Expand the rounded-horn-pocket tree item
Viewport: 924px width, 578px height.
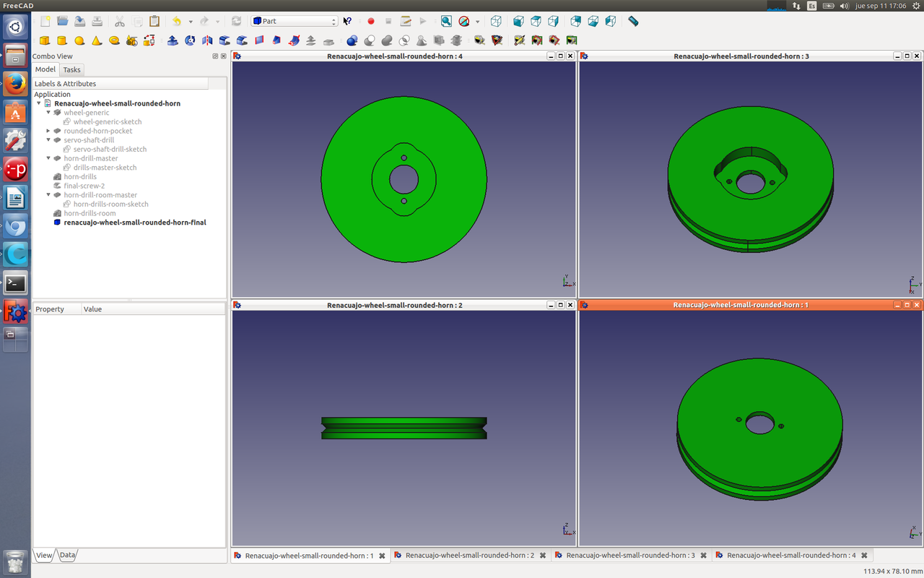(48, 131)
